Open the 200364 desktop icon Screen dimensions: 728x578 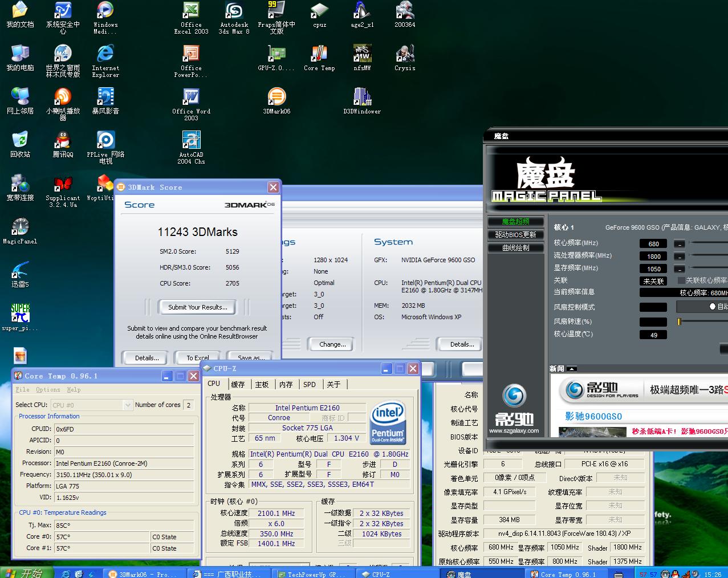405,15
